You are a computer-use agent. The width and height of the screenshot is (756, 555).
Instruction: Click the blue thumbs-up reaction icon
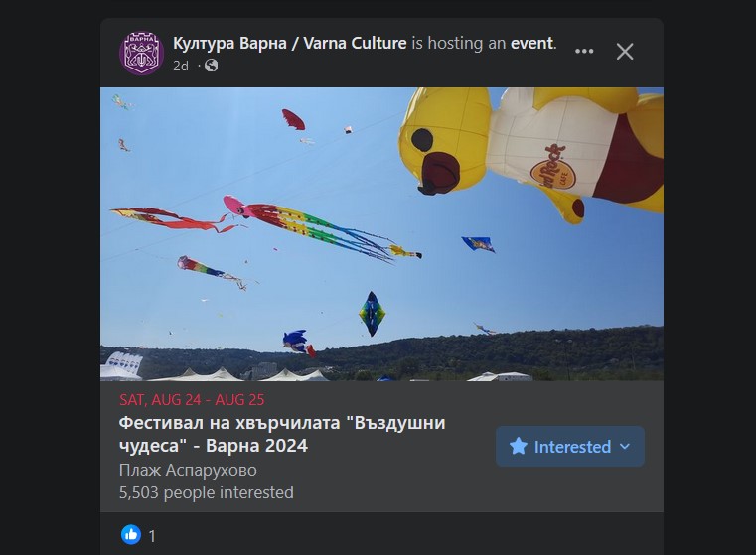tap(131, 535)
